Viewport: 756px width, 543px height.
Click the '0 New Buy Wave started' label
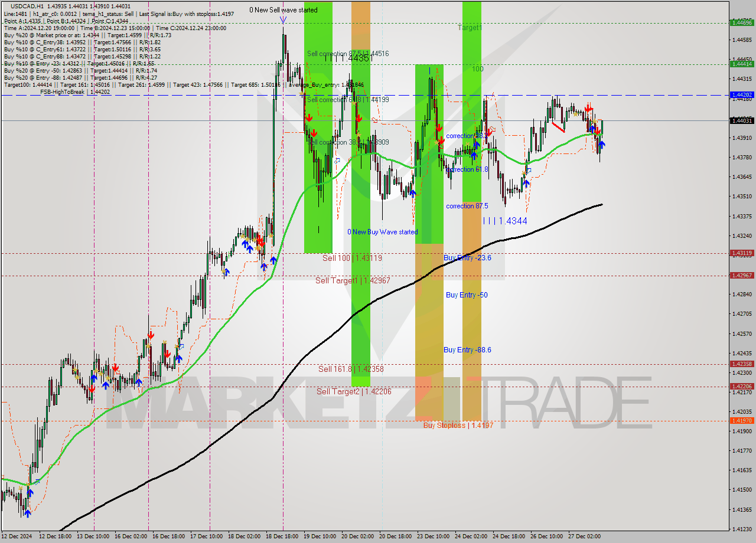click(383, 232)
